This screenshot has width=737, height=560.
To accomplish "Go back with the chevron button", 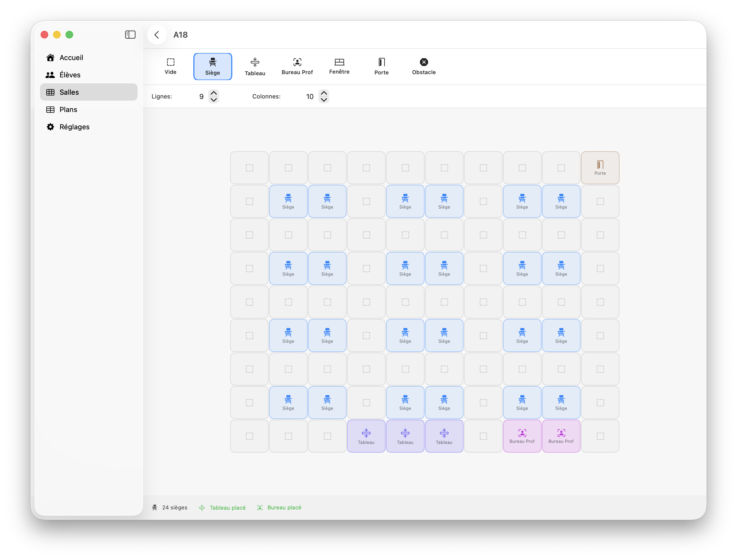I will tap(157, 35).
